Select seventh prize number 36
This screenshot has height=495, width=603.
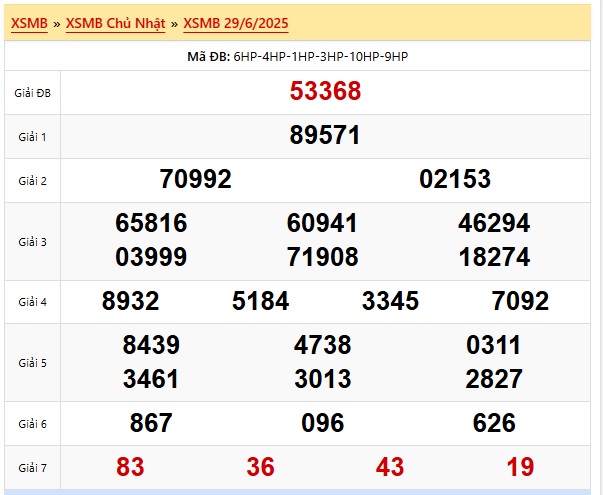(260, 467)
